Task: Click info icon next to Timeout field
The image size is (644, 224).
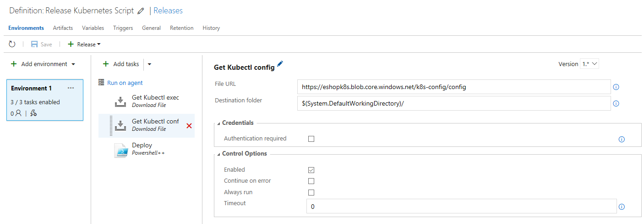Action: (622, 207)
